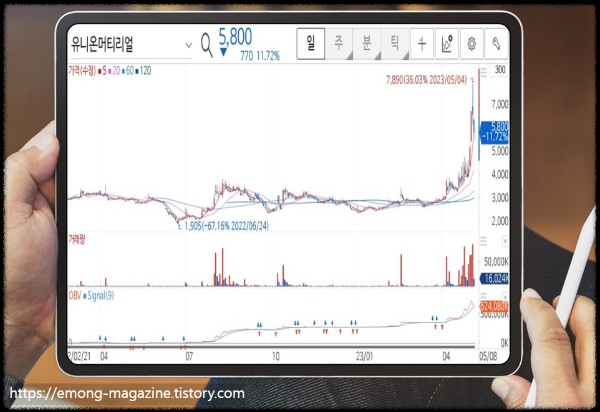Viewport: 600px width, 412px height.
Task: Toggle the 120-day moving average legend
Action: (x=143, y=71)
